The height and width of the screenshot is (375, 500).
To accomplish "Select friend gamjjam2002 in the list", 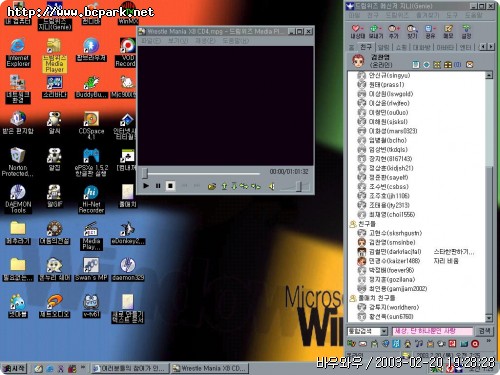I will point(392,289).
